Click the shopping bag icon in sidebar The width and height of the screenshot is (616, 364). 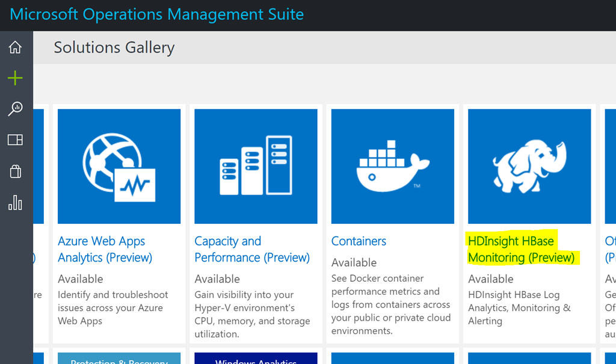tap(15, 172)
